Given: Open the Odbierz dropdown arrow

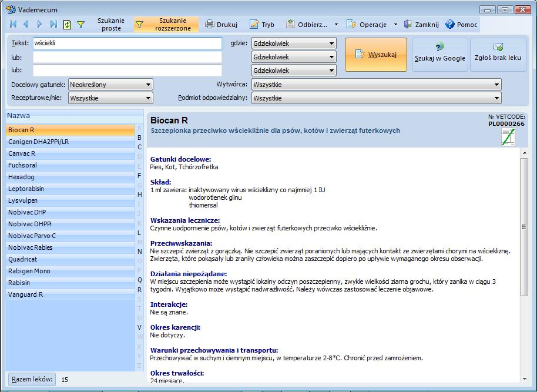Looking at the screenshot, I should 336,24.
